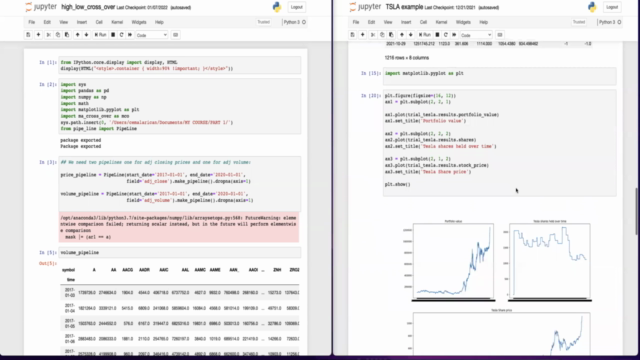Interrupt the kernel in TSLA example notebook
The image size is (640, 360).
pos(437,35)
